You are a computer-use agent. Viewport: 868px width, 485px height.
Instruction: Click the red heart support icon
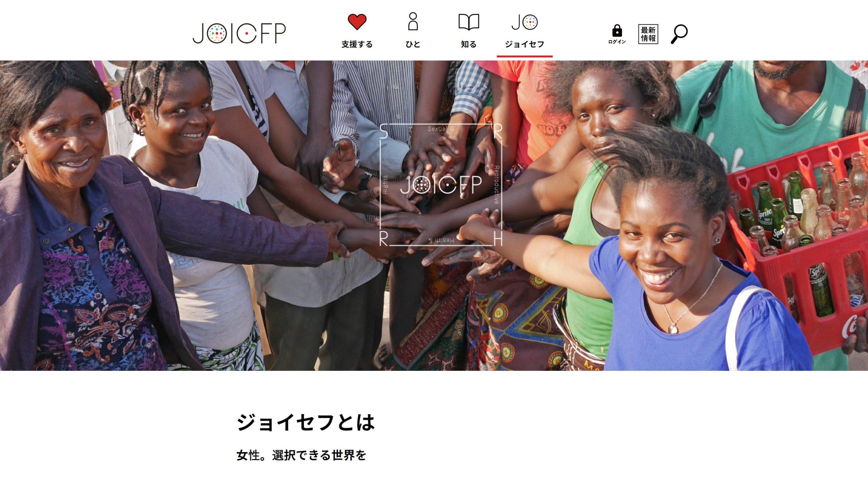(x=357, y=22)
